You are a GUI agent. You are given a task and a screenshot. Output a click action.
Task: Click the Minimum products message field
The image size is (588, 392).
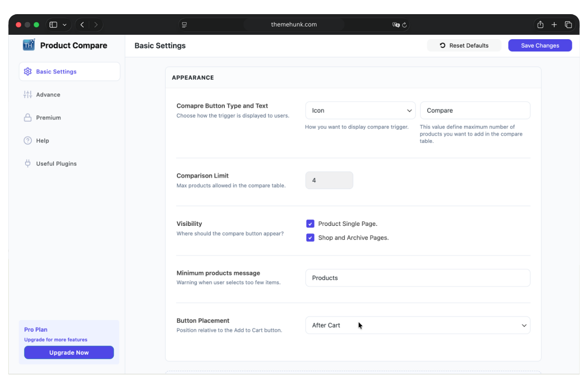point(417,278)
